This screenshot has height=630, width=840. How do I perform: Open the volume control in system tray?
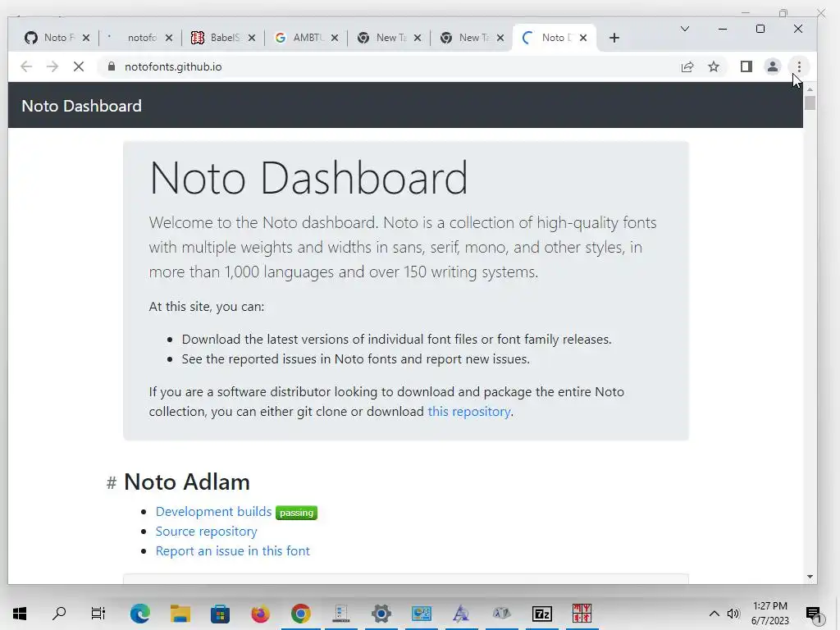(733, 614)
